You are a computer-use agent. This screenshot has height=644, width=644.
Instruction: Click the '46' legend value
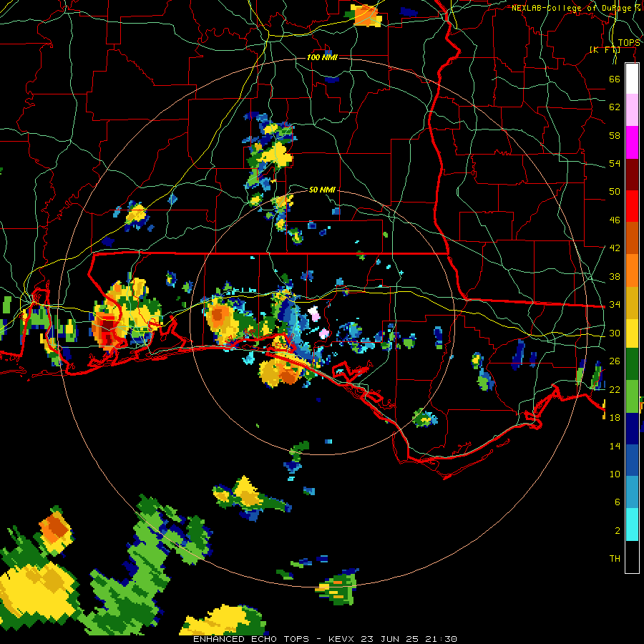coord(615,220)
